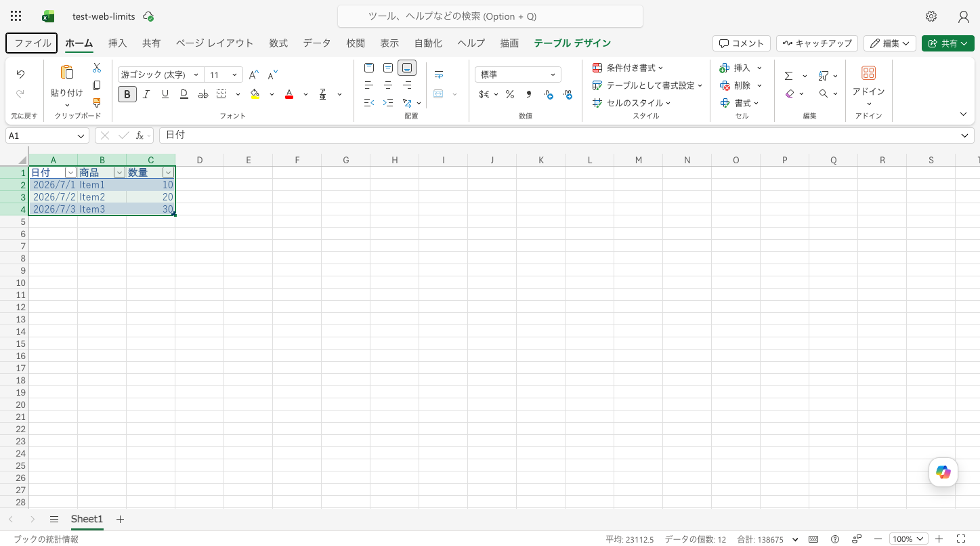Select the Sheet1 sheet tab
This screenshot has height=546, width=980.
[x=87, y=519]
